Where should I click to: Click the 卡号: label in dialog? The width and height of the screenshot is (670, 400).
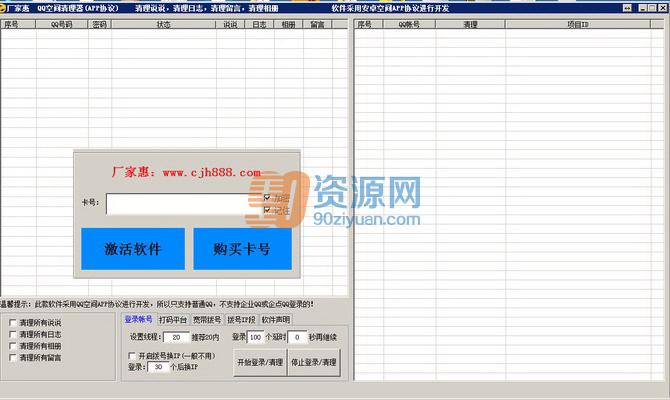tap(90, 202)
